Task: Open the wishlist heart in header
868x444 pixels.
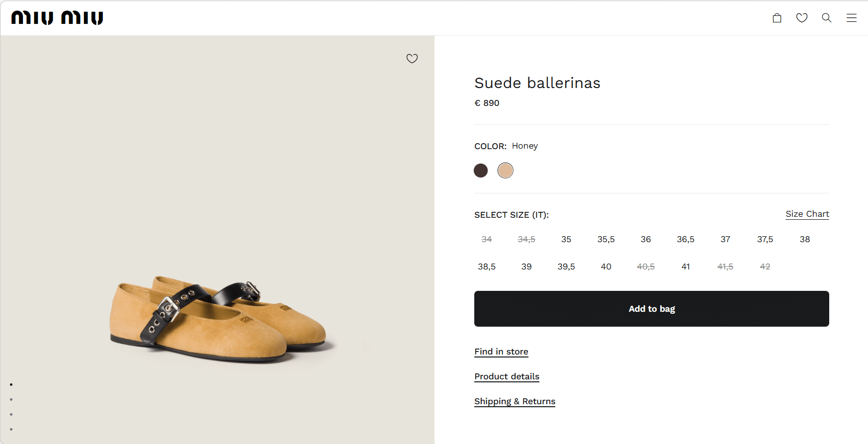Action: pyautogui.click(x=802, y=18)
